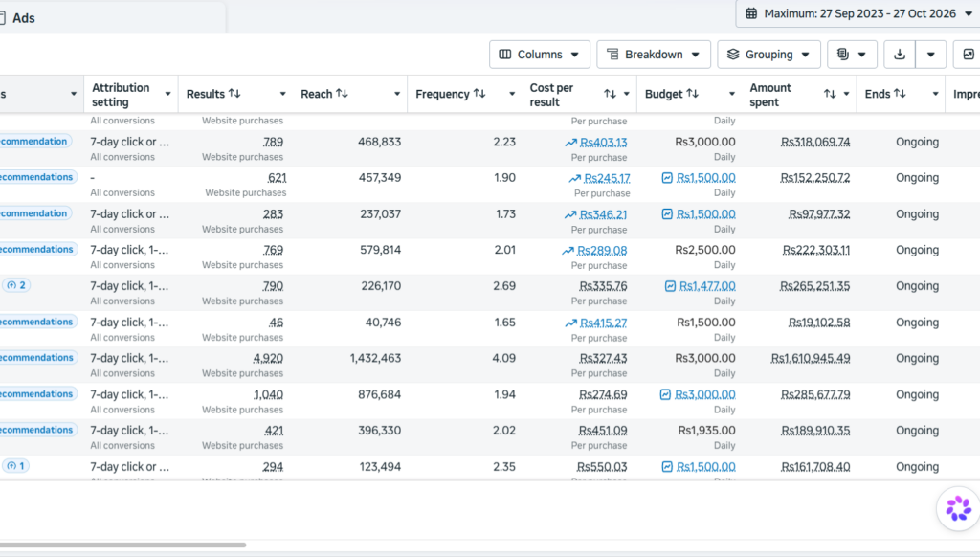The image size is (980, 557).
Task: Click the Rs451.09 cost per result value
Action: point(603,431)
